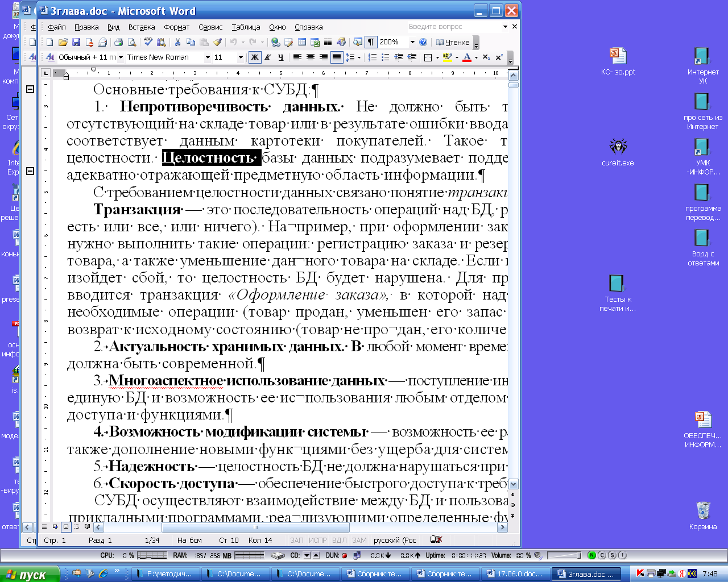728x582 pixels.
Task: Apply a numbered list
Action: pos(373,57)
